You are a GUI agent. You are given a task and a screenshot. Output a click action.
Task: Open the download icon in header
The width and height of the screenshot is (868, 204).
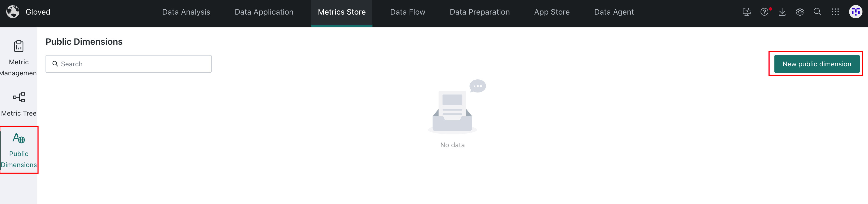(782, 12)
